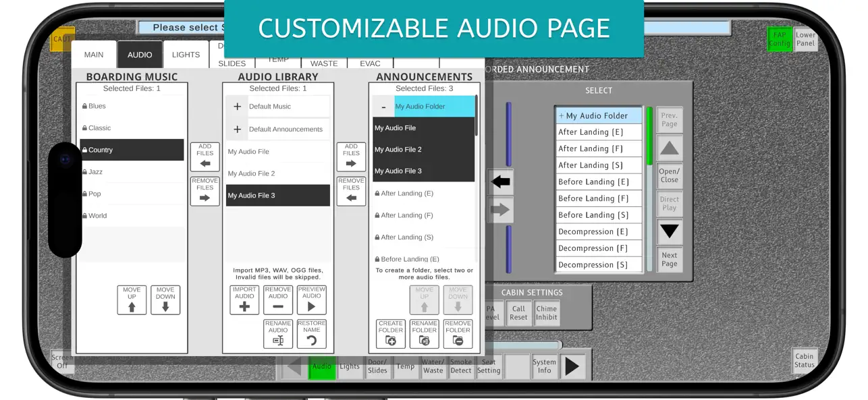The image size is (868, 400).
Task: Add files to Announcements list
Action: click(x=352, y=156)
